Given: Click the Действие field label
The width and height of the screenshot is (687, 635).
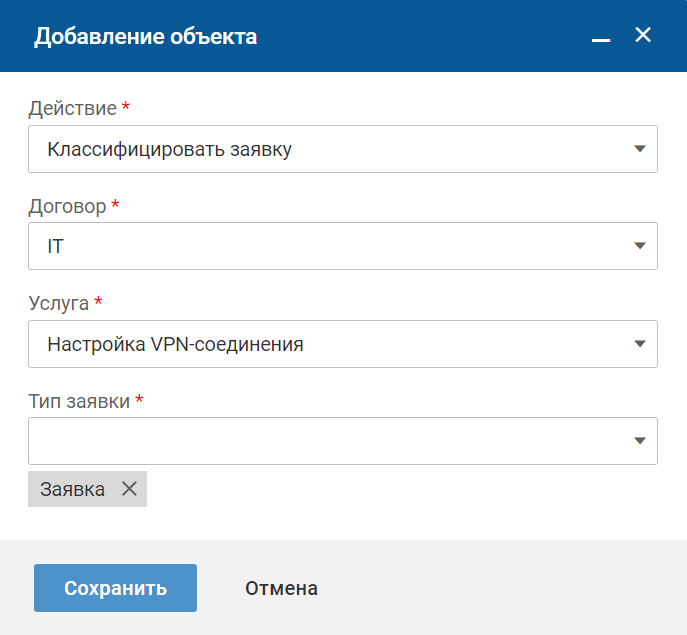Looking at the screenshot, I should click(x=72, y=107).
